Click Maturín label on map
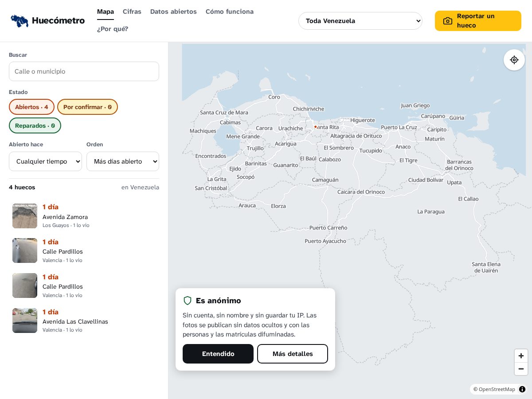Viewport: 532px width, 399px height. 434,139
